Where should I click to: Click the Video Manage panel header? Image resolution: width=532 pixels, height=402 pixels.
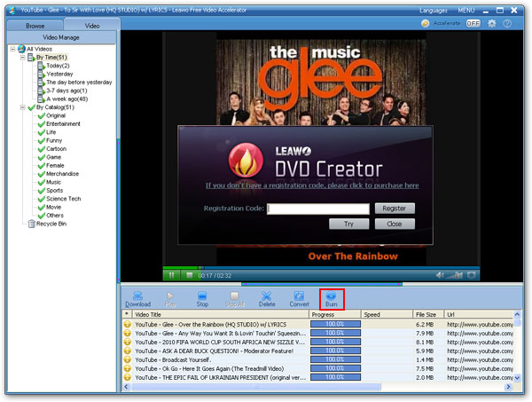(61, 37)
